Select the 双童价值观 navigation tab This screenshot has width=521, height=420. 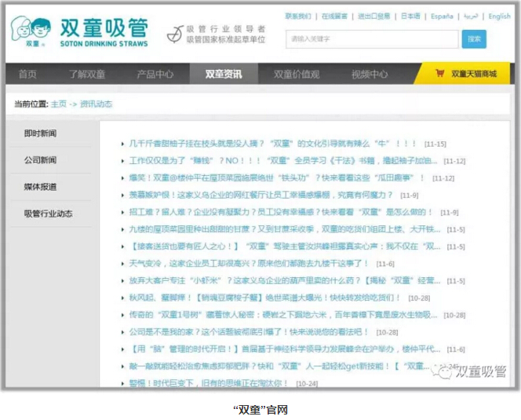pyautogui.click(x=296, y=75)
